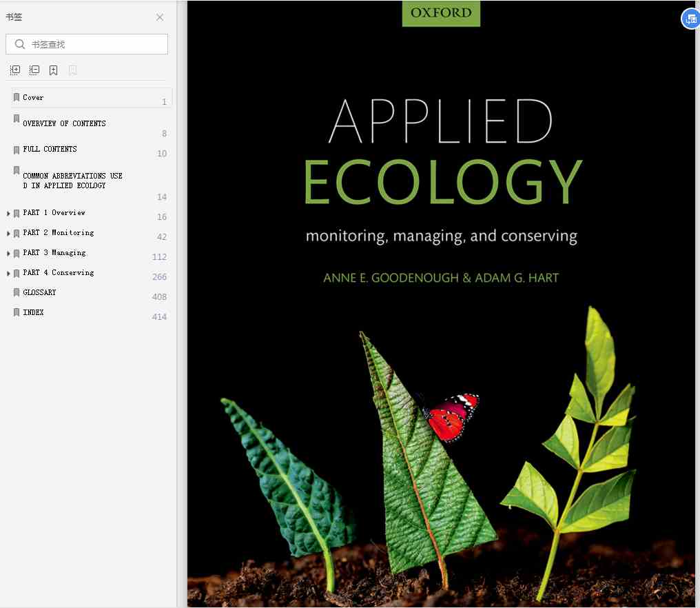Click the authors line on the cover
The width and height of the screenshot is (700, 608).
click(x=441, y=278)
